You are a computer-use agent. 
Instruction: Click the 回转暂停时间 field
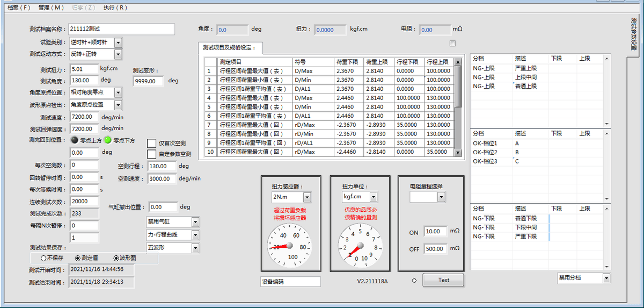click(84, 177)
